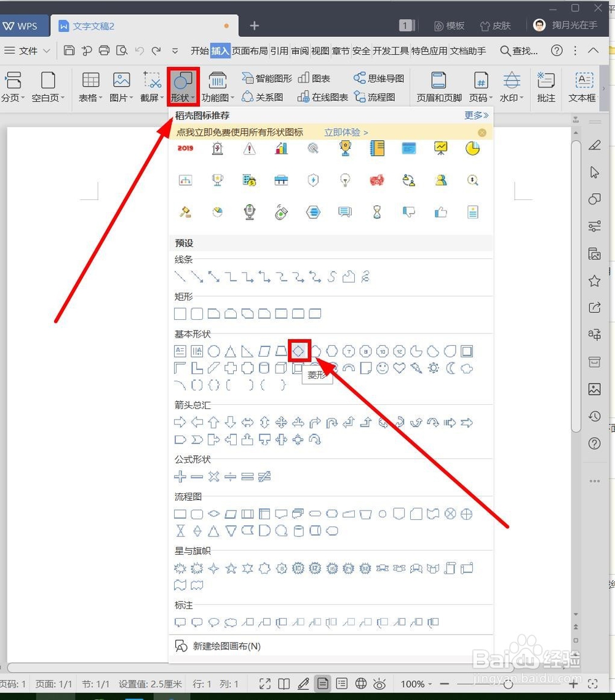Insert a 空白页 blank page

pos(48,87)
